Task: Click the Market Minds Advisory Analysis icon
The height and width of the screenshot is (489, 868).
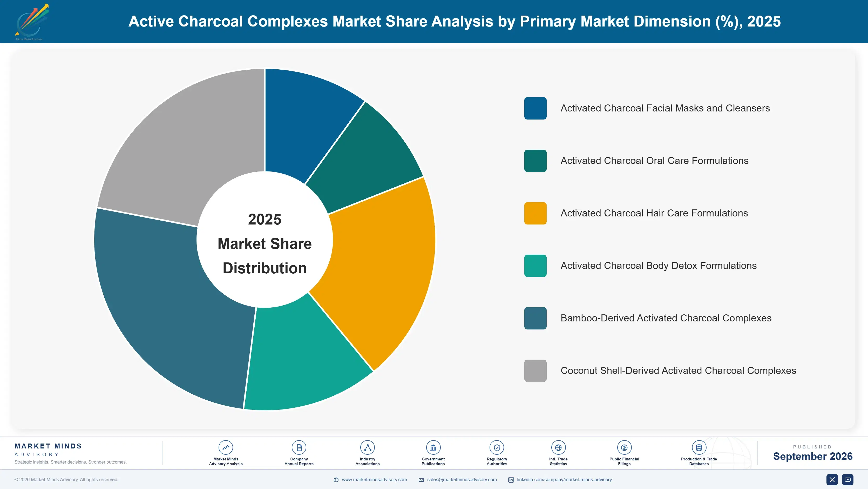Action: tap(226, 447)
